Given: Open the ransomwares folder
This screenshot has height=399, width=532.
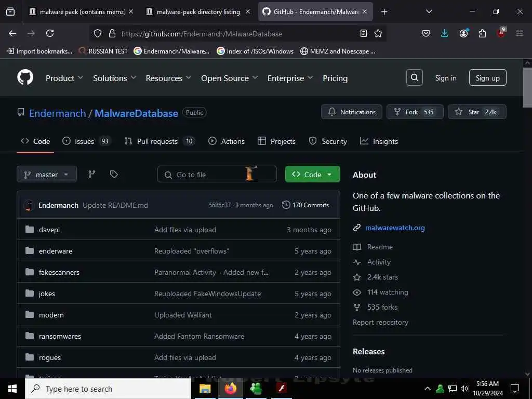Looking at the screenshot, I should tap(60, 336).
